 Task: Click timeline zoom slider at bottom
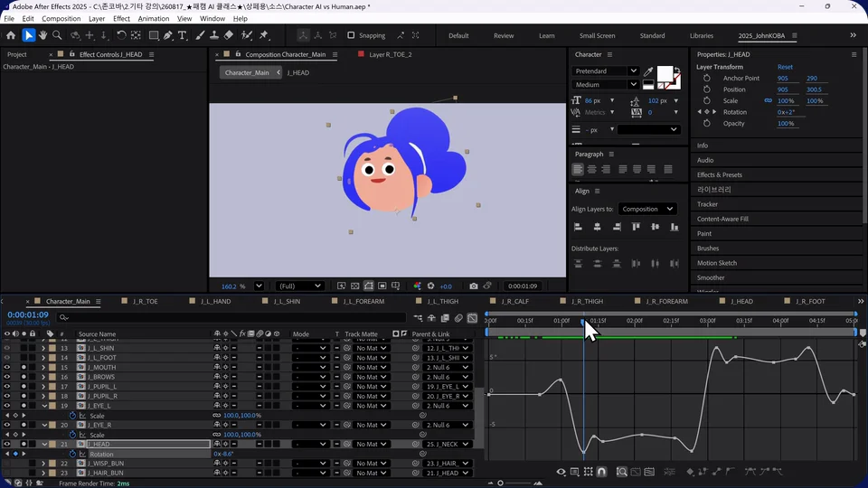click(x=500, y=483)
